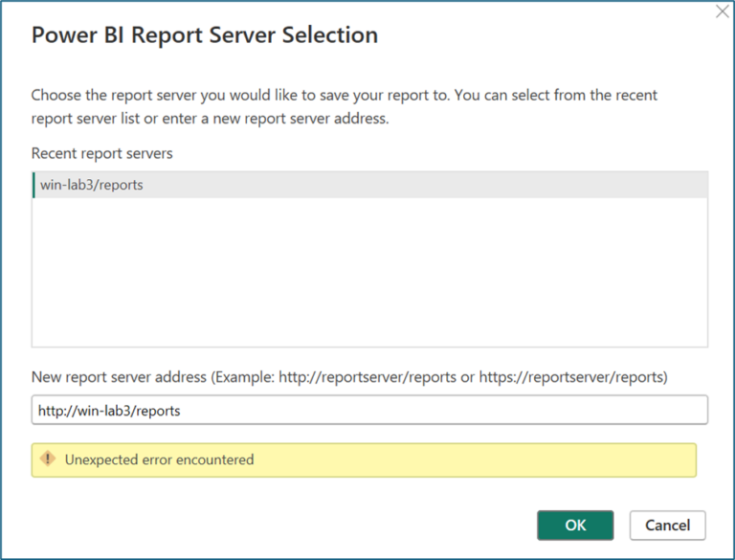
Task: Close the Report Server Selection dialog
Action: point(723,12)
